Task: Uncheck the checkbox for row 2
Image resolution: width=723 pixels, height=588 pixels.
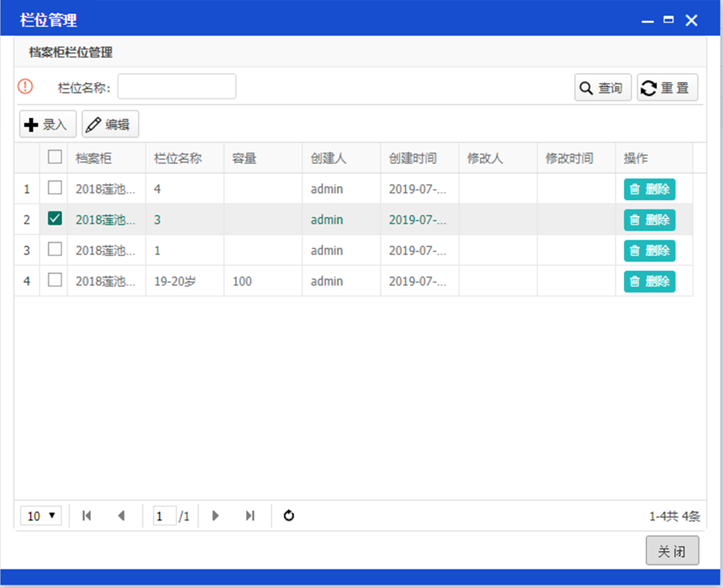Action: click(x=55, y=219)
